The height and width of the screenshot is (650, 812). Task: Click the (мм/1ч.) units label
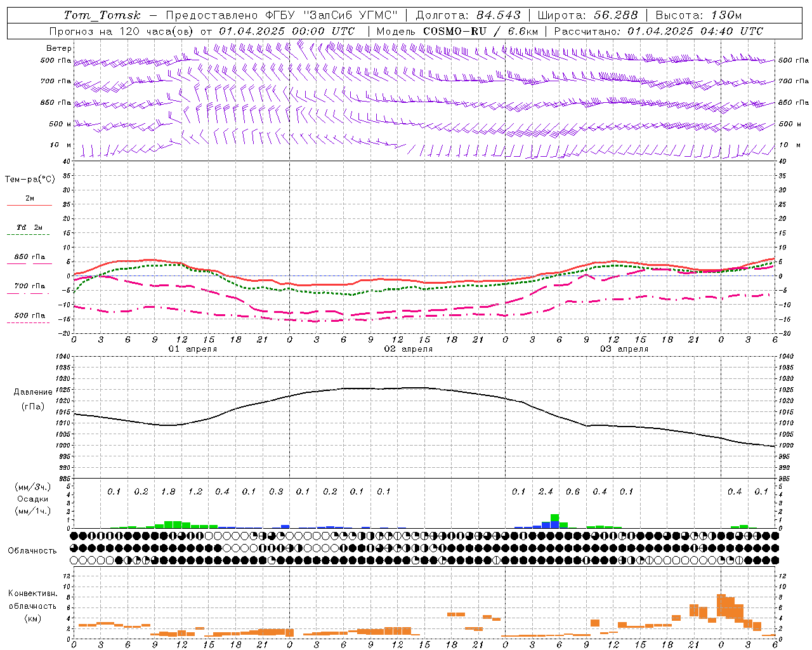click(x=33, y=511)
